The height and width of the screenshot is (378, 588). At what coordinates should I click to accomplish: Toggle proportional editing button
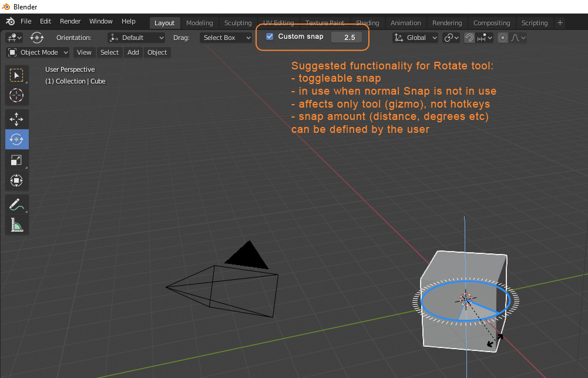coord(503,38)
